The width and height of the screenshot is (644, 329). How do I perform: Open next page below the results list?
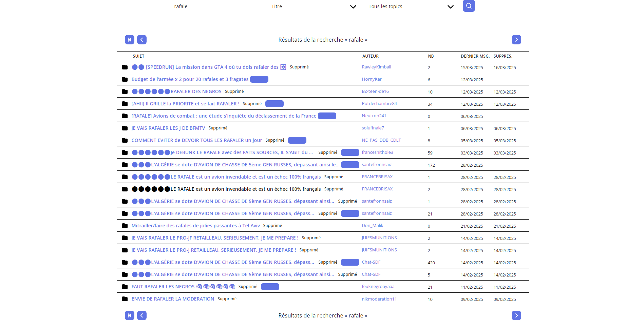[516, 315]
